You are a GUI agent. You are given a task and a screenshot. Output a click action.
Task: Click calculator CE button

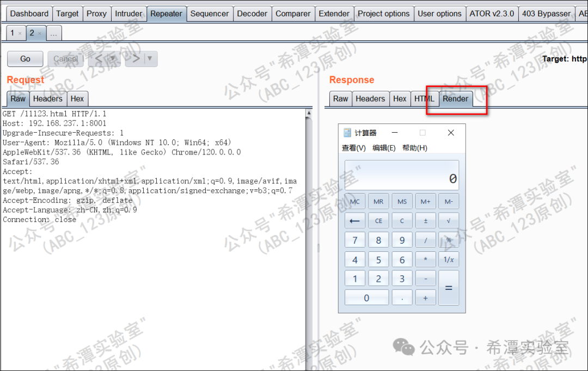(378, 221)
